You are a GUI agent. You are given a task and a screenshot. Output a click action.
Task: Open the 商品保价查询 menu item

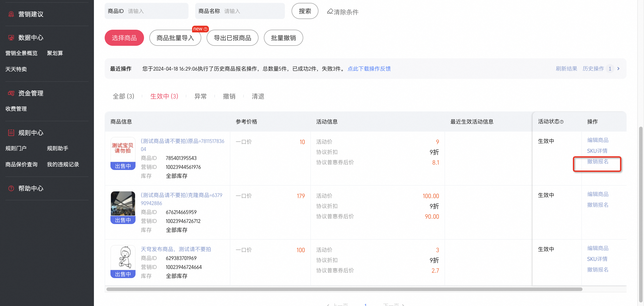tap(21, 164)
